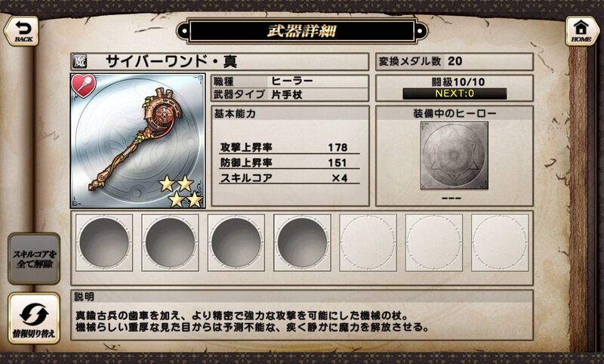Click the 魔 attribute icon beside weapon name

[79, 61]
